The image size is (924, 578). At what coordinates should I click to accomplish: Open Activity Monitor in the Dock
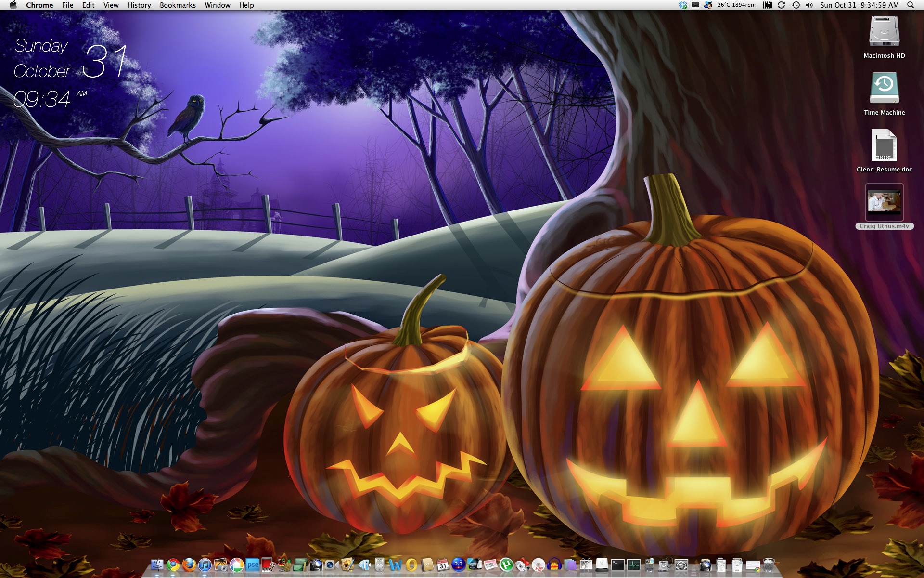pyautogui.click(x=634, y=565)
